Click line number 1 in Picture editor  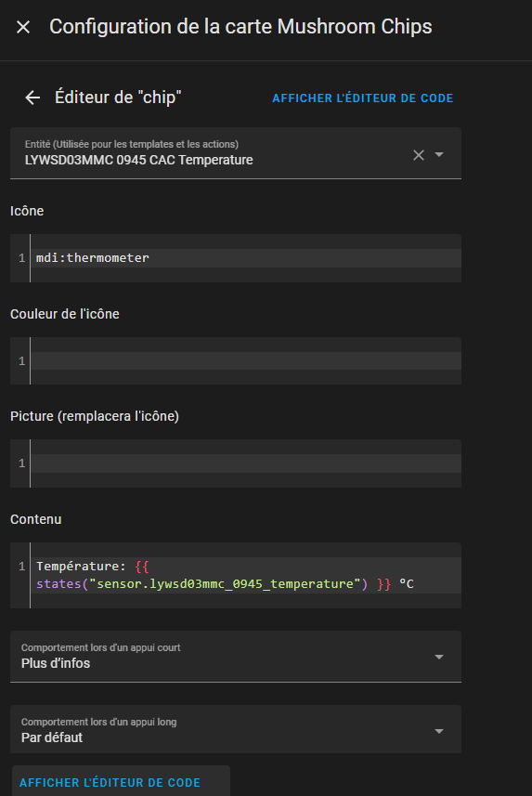(22, 463)
